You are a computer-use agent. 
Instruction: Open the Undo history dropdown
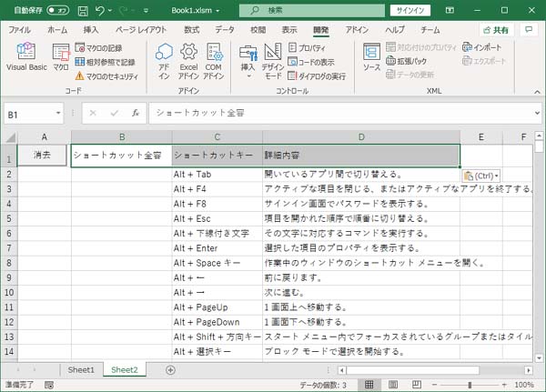coord(110,11)
